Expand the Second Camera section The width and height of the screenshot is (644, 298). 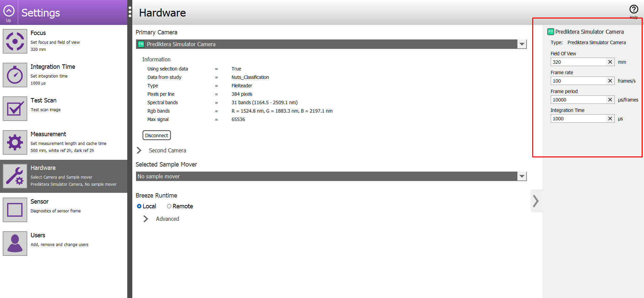139,150
